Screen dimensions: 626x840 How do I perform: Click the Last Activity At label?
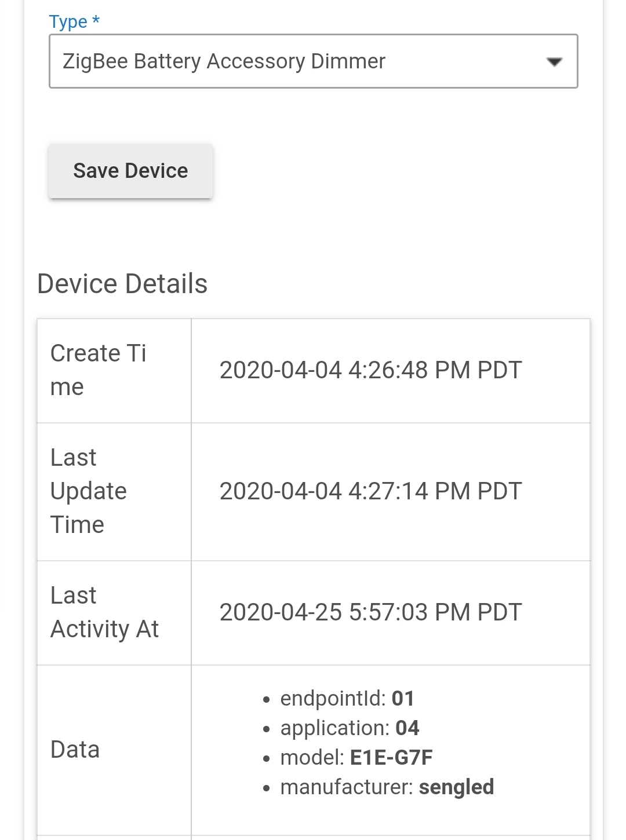pyautogui.click(x=104, y=612)
